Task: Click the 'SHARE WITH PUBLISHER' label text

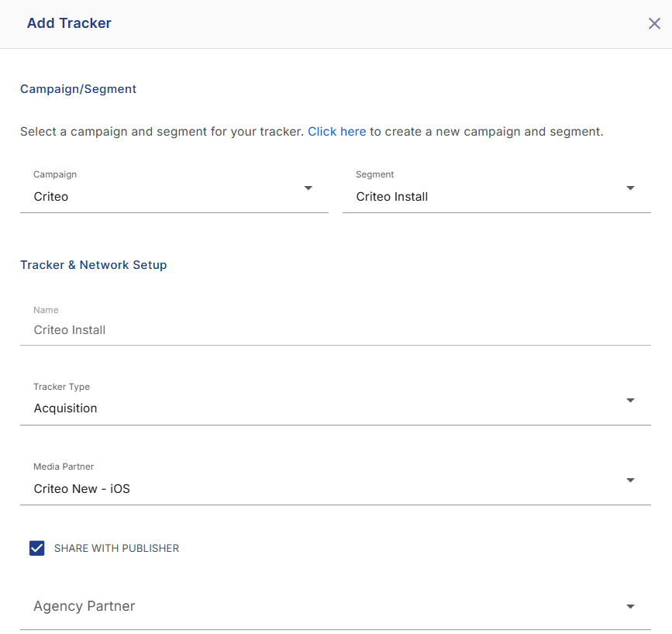Action: [116, 548]
